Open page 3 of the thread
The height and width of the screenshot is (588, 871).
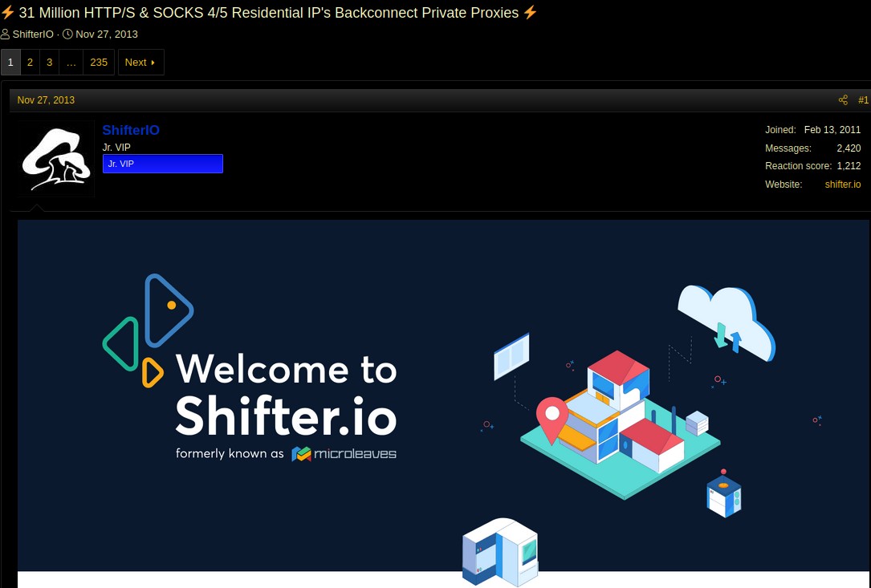(x=50, y=63)
